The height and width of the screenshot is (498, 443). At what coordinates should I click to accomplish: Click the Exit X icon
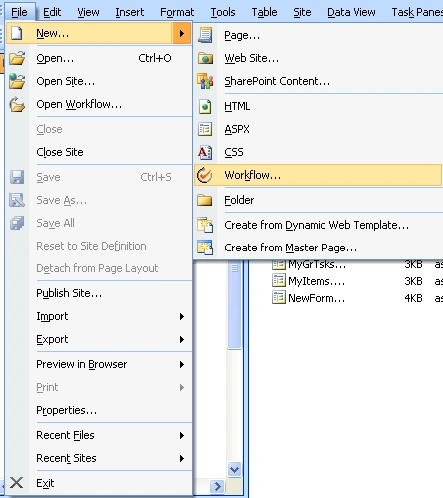coord(16,483)
